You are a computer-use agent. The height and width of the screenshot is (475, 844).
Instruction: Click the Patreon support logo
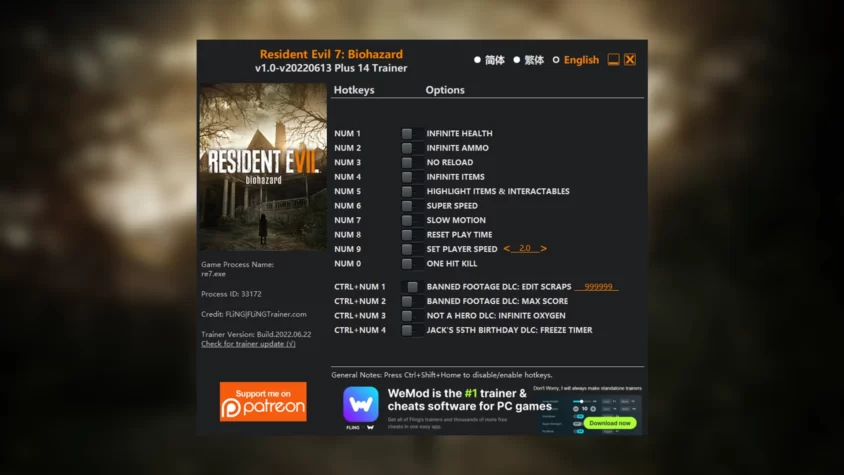(x=263, y=401)
